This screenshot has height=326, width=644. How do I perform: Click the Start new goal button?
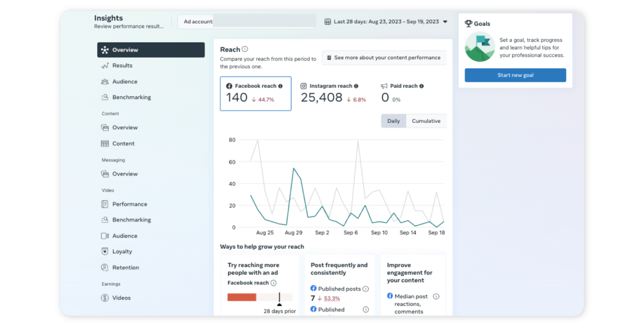pos(515,75)
